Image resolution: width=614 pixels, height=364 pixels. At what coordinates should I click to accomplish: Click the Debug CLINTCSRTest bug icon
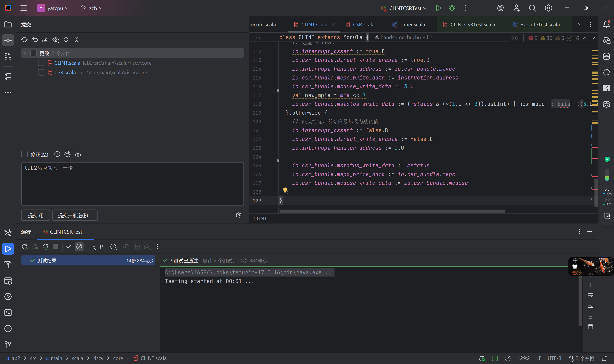tap(452, 8)
